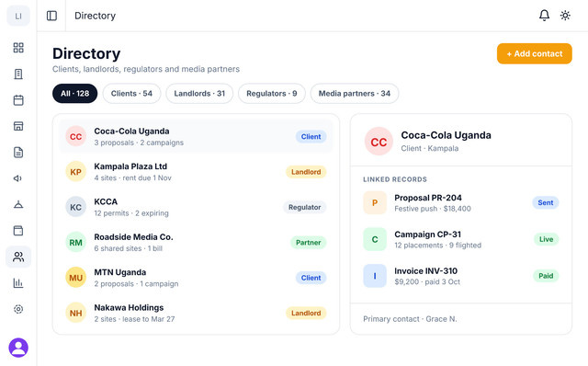The image size is (588, 366).
Task: Open the notifications bell
Action: [x=544, y=16]
